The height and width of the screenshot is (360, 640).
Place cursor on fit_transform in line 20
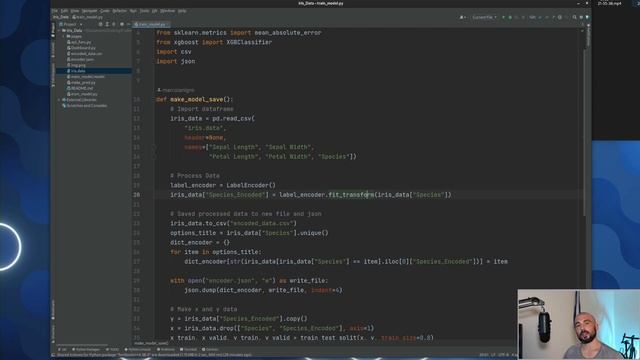click(351, 195)
